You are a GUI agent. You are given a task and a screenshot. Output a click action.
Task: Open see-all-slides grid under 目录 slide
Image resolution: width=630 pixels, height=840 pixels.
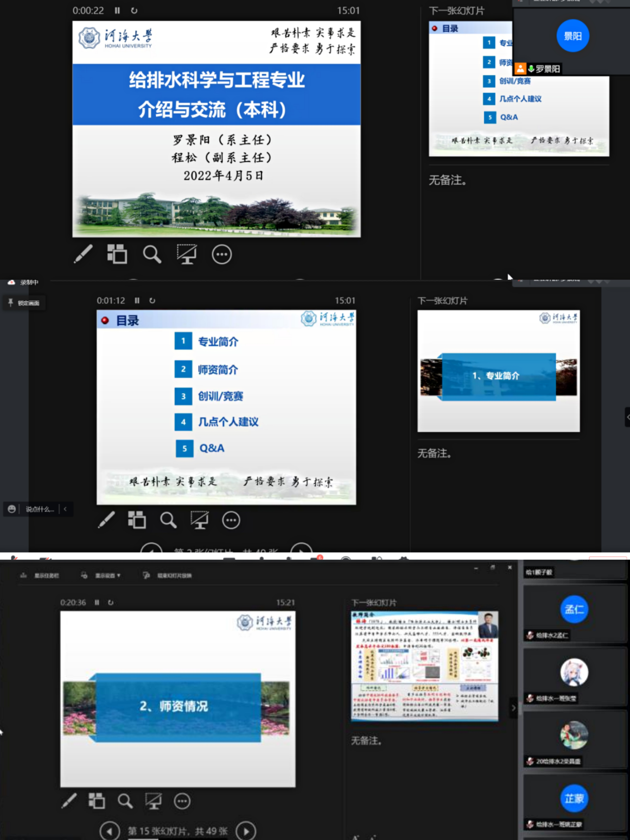point(137,520)
